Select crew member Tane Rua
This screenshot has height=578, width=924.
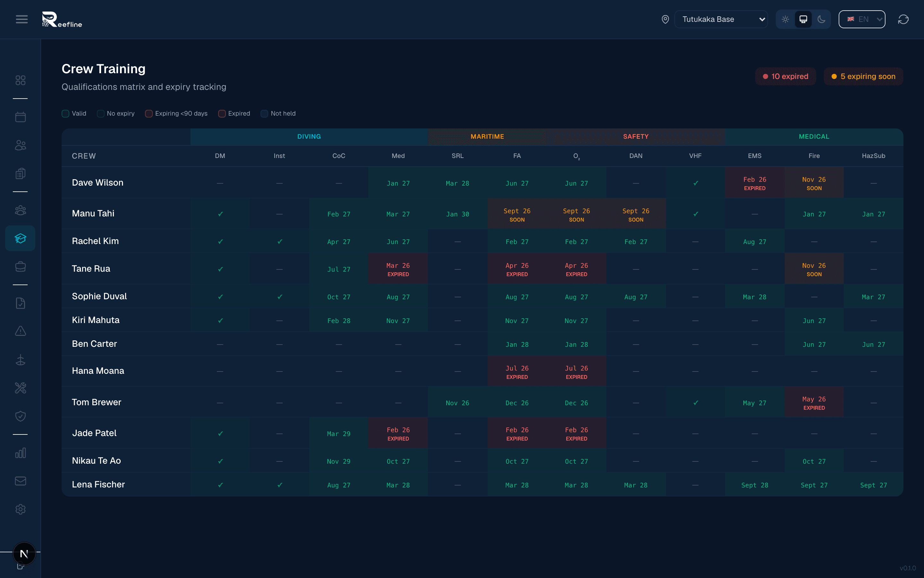click(91, 269)
